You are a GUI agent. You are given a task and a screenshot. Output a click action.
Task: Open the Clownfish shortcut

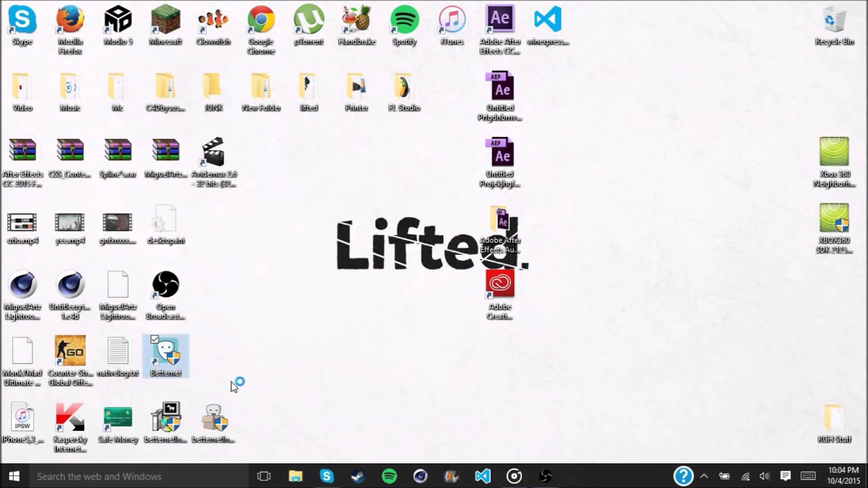click(213, 26)
